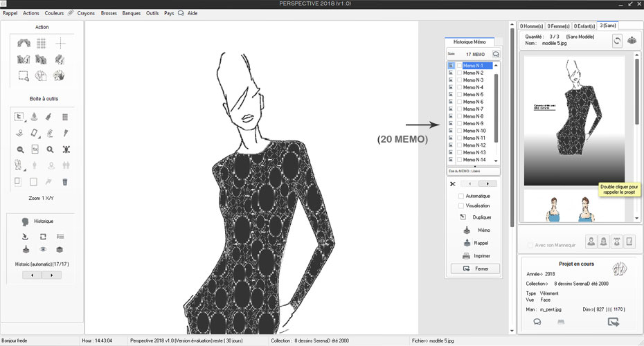Image resolution: width=644 pixels, height=346 pixels.
Task: Click the printer icon labeled Imprimer
Action: [x=466, y=255]
